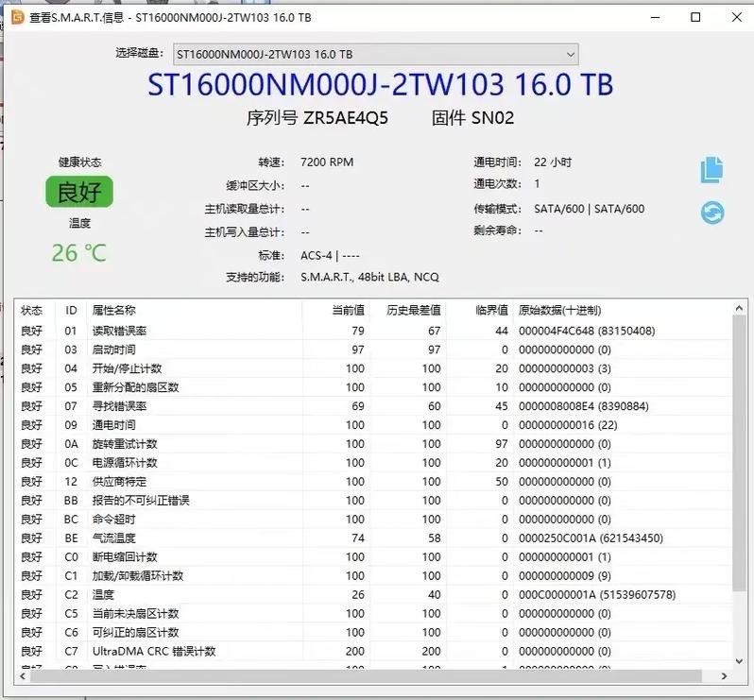Click the 26 °C temperature reading
The image size is (754, 700).
click(x=78, y=253)
